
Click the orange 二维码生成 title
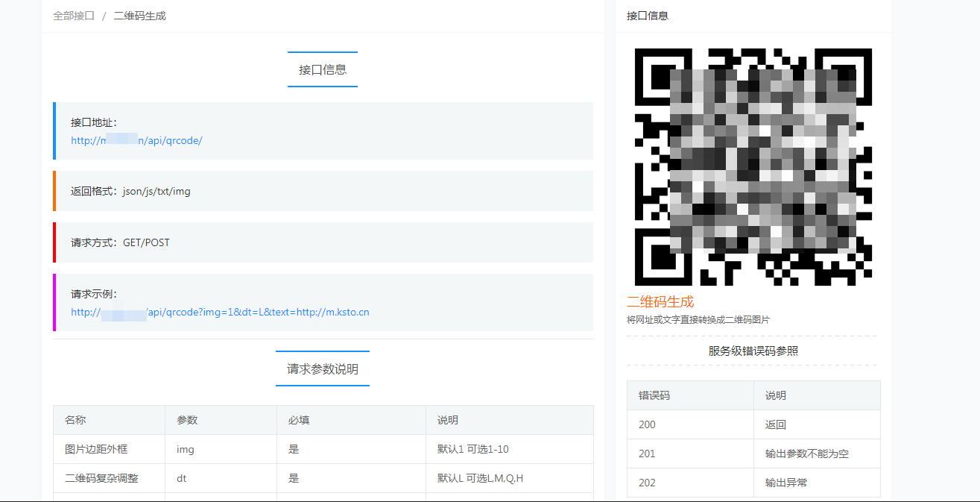(660, 301)
